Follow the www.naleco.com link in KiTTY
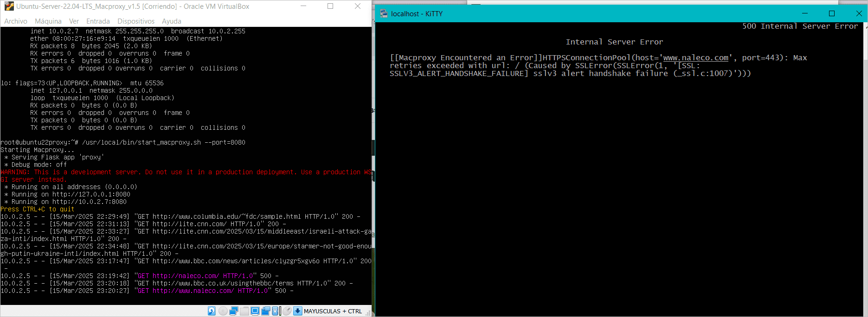This screenshot has height=317, width=868. tap(696, 57)
